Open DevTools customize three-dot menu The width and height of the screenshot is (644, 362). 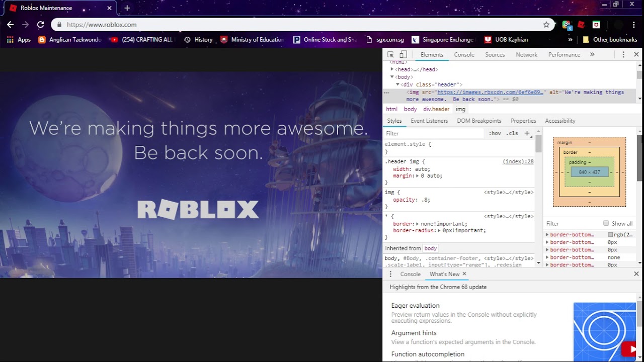point(623,54)
